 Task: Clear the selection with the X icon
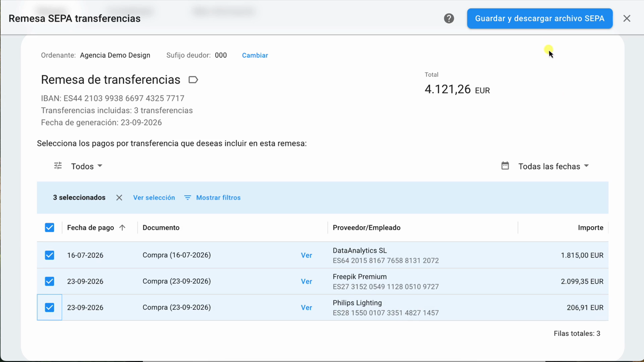[x=119, y=198]
